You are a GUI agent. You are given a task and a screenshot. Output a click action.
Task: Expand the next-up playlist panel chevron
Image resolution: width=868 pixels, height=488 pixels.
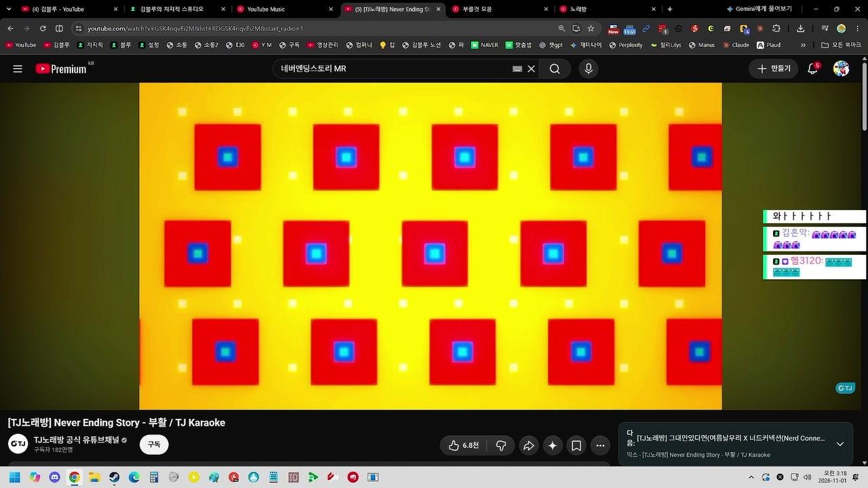click(x=840, y=444)
